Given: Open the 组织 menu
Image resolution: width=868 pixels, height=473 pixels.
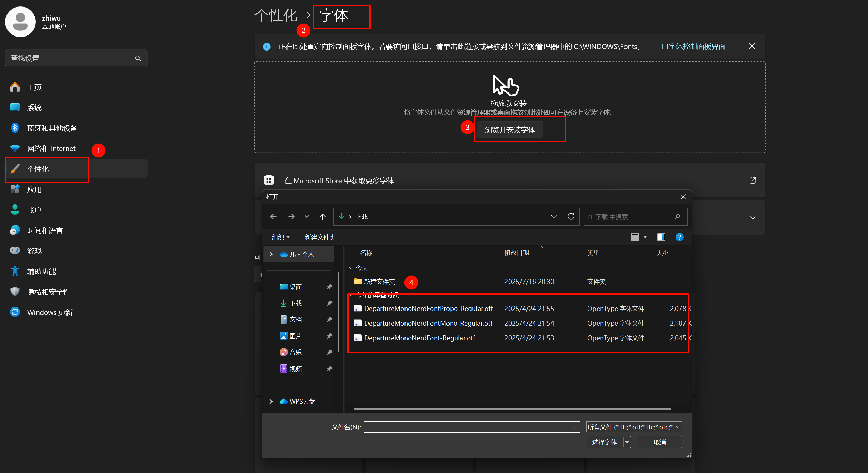Looking at the screenshot, I should point(280,237).
